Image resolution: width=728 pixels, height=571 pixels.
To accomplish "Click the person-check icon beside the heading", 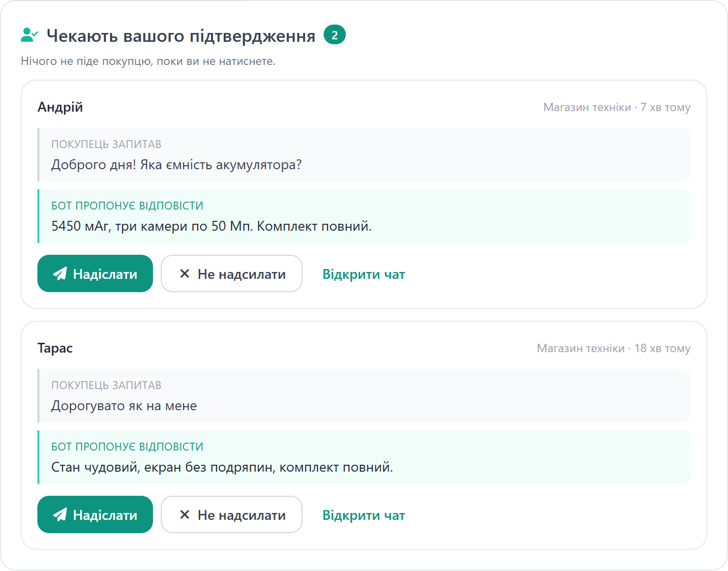I will [x=30, y=35].
